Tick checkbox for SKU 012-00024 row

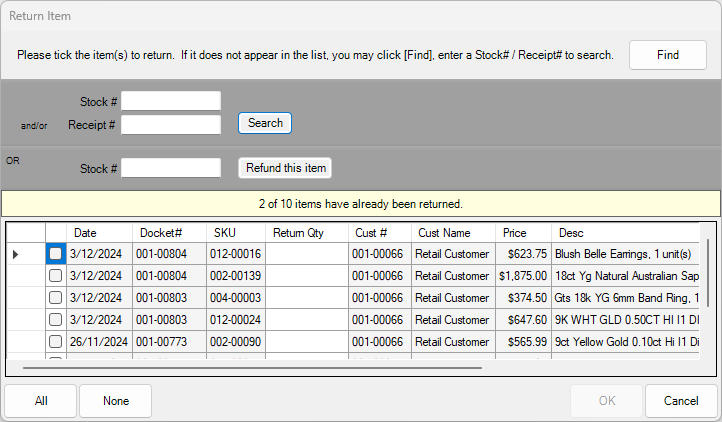(x=56, y=319)
